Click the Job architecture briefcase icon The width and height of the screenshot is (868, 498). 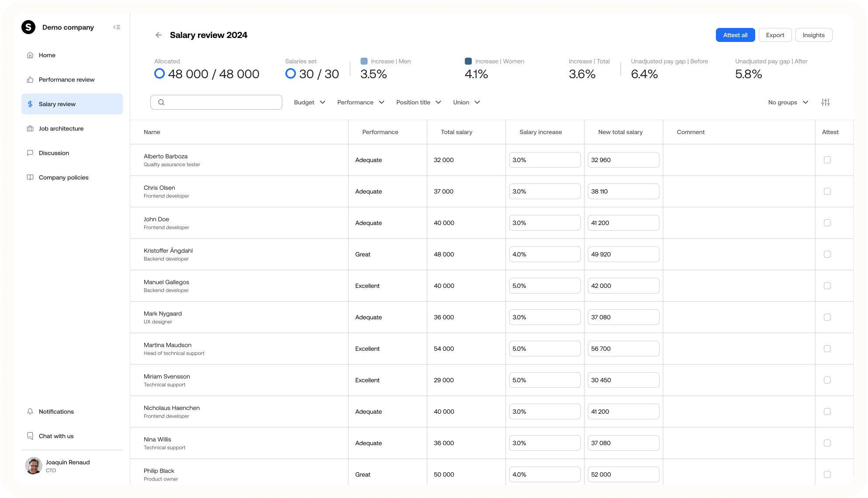[30, 128]
